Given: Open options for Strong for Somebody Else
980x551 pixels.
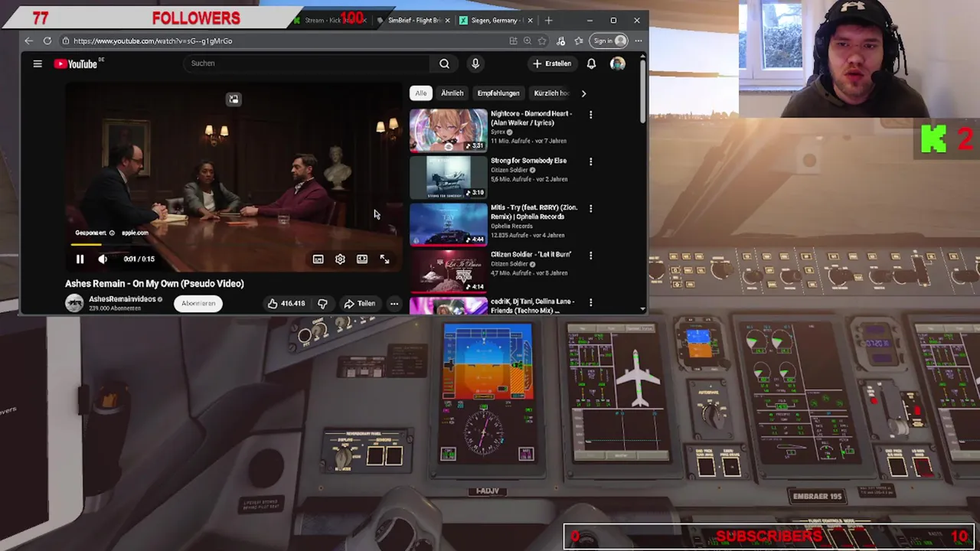Looking at the screenshot, I should (590, 161).
